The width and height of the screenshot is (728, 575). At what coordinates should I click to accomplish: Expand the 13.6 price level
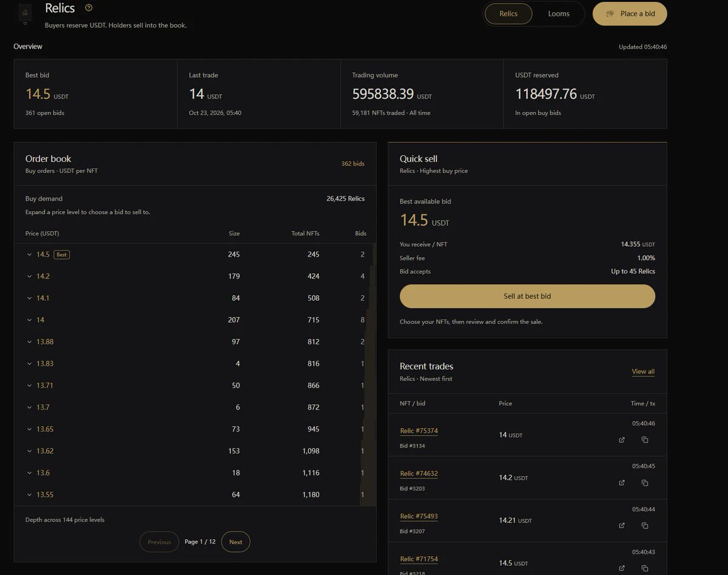[x=195, y=473]
